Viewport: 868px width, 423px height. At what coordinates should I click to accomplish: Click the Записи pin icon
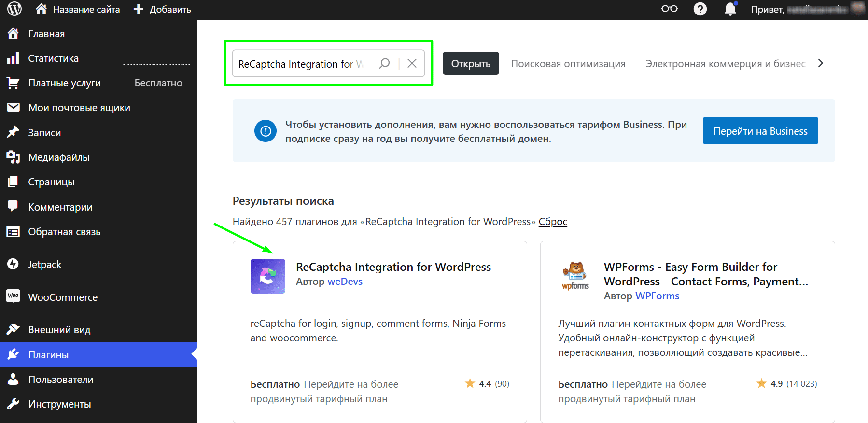13,132
